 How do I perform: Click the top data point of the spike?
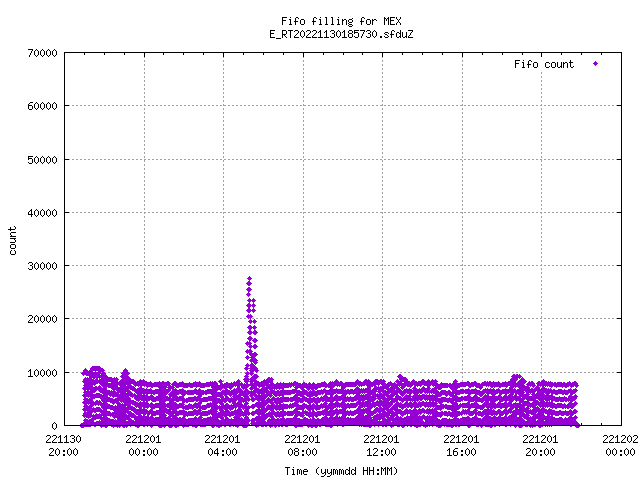tap(249, 279)
